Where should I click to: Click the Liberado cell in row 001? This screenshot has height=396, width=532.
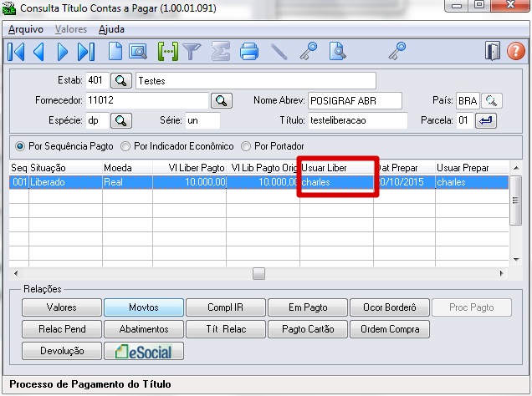tap(65, 182)
